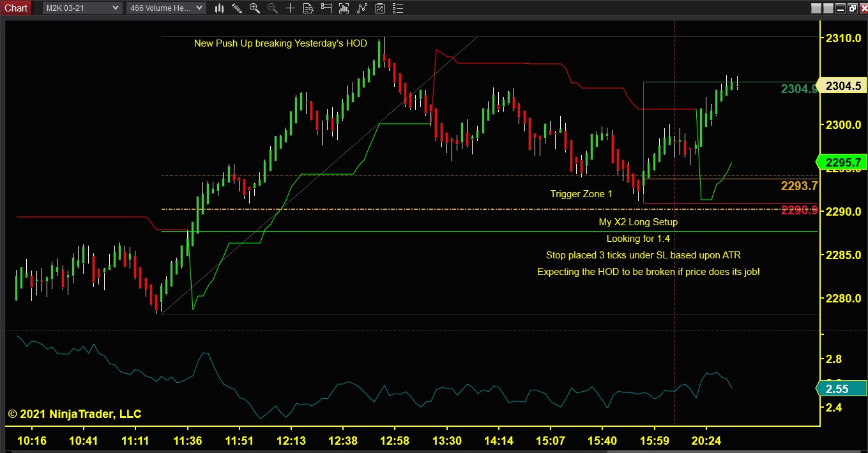The height and width of the screenshot is (453, 868).
Task: Select the drawing tools pencil icon
Action: click(x=237, y=8)
